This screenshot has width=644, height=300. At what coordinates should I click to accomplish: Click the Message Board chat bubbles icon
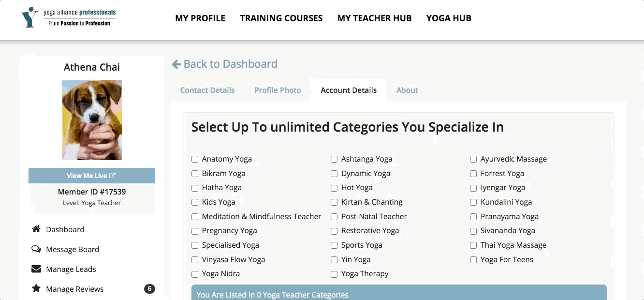36,249
